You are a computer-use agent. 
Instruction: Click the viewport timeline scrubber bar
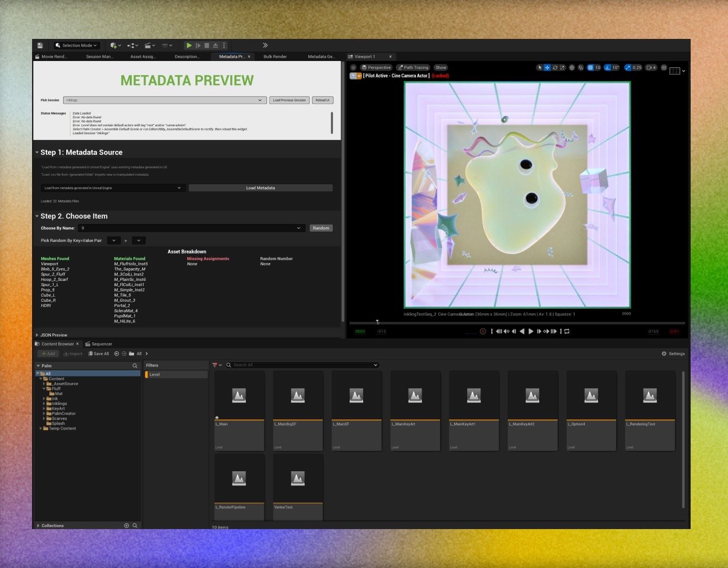point(517,322)
